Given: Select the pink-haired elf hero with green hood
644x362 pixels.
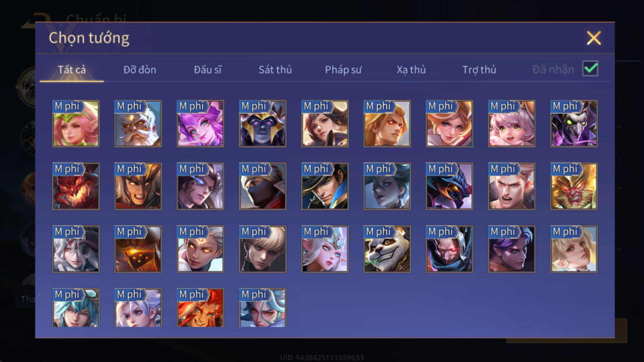Looking at the screenshot, I should tap(76, 124).
